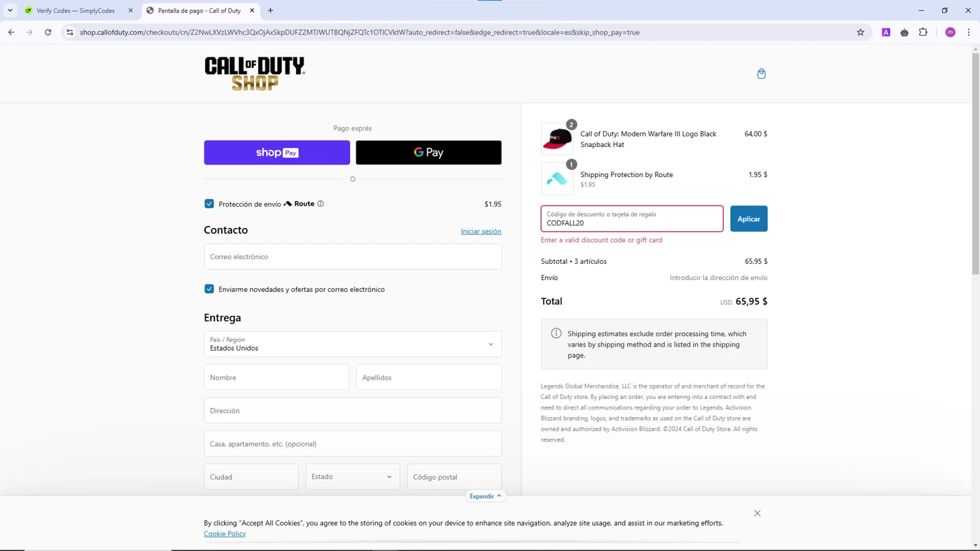Image resolution: width=980 pixels, height=551 pixels.
Task: Open the Estado dropdown
Action: (353, 477)
